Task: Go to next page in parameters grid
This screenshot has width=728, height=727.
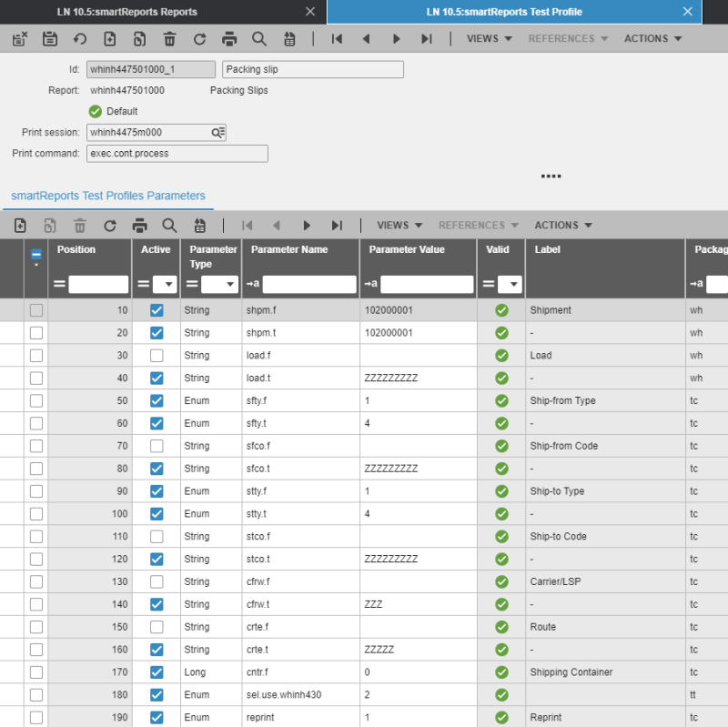Action: [307, 226]
